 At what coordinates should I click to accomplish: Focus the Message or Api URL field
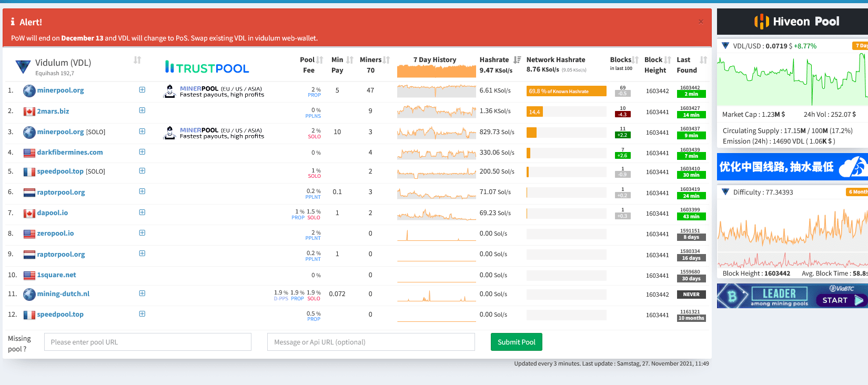[x=371, y=342]
